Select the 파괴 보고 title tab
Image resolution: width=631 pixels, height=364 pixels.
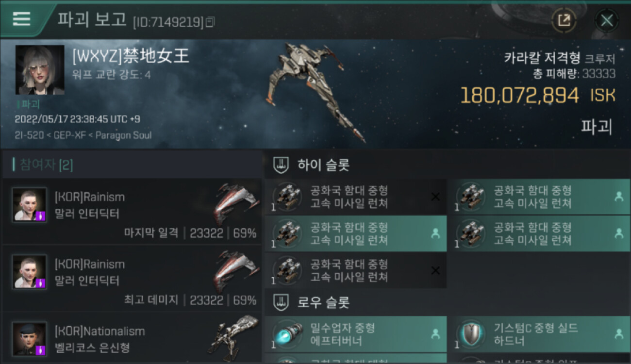point(92,19)
